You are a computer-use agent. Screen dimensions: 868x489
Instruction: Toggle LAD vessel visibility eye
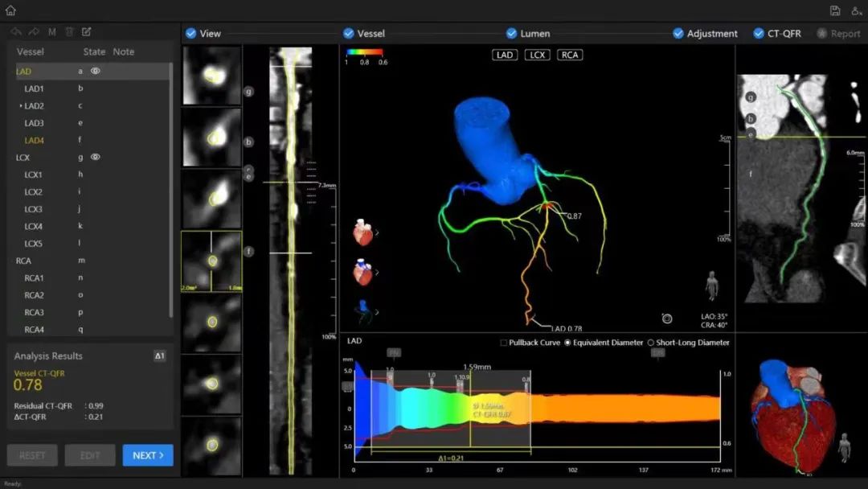coord(95,71)
